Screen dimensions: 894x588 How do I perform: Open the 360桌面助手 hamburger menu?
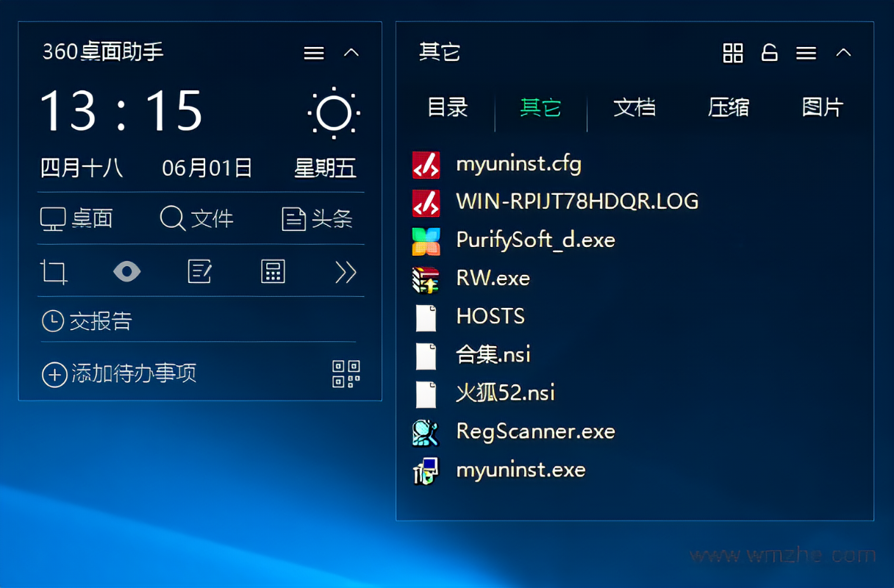pos(314,53)
